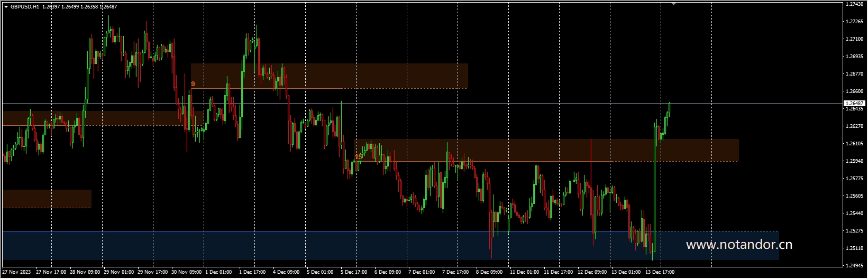
Task: Click the 4 Dec 09:00 time label
Action: (x=287, y=273)
